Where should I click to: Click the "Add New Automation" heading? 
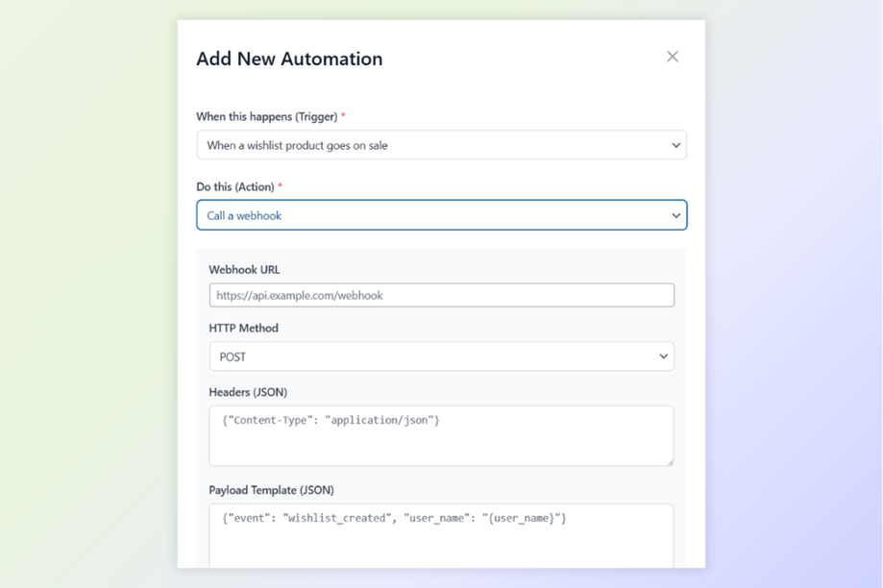click(x=289, y=59)
